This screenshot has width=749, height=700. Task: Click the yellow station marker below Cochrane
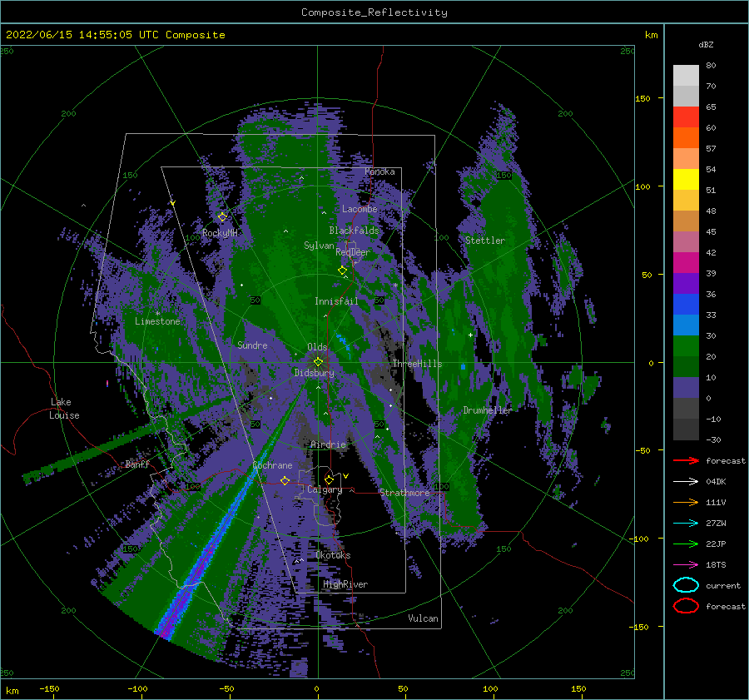click(285, 480)
